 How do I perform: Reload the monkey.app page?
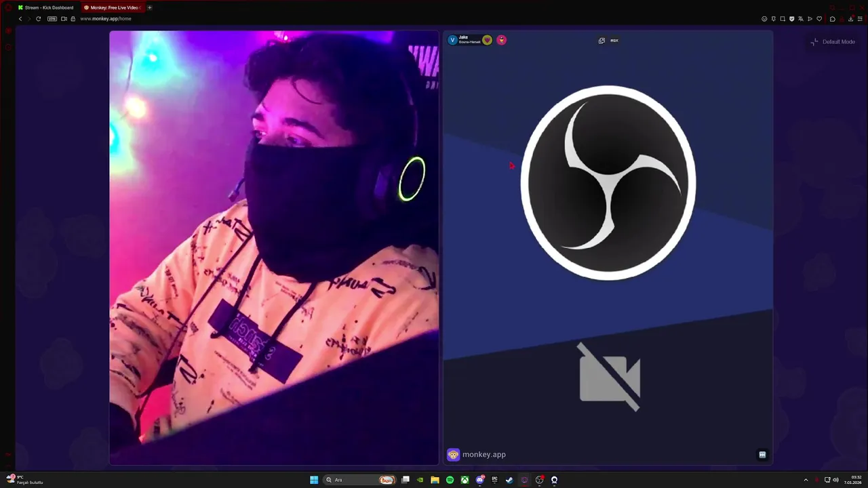click(x=38, y=19)
